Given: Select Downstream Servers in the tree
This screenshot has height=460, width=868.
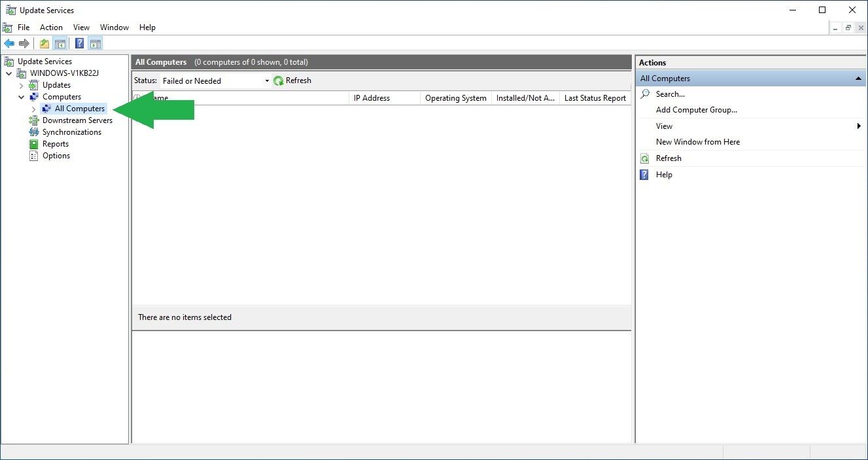Looking at the screenshot, I should click(77, 120).
